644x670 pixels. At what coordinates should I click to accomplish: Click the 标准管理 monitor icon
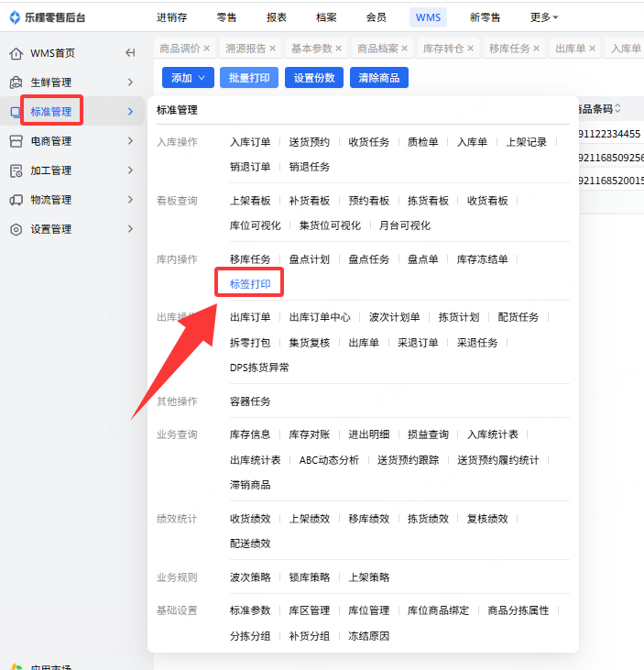pos(16,112)
